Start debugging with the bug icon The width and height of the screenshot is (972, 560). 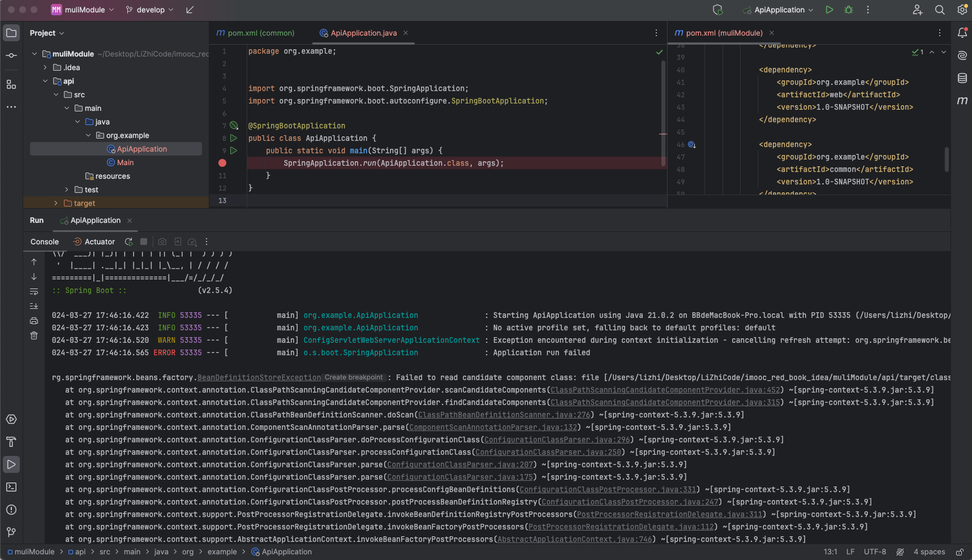[848, 10]
